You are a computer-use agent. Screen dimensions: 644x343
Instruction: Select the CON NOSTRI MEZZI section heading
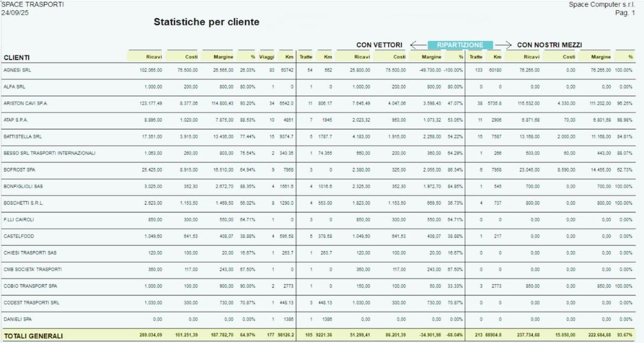(549, 45)
